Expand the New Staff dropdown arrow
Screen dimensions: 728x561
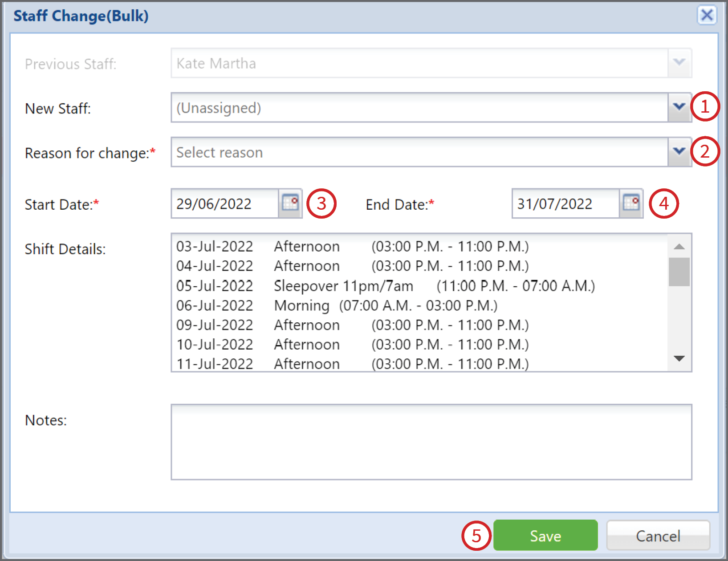tap(679, 107)
